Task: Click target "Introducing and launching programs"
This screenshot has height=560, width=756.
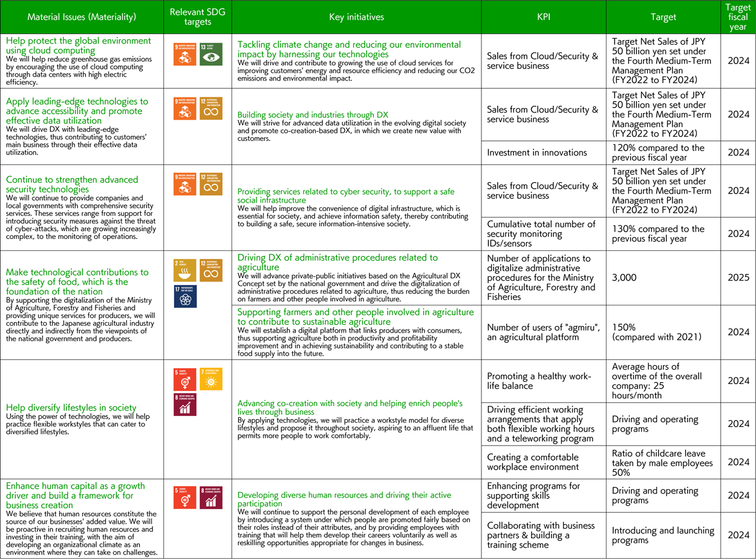Action: (x=663, y=535)
